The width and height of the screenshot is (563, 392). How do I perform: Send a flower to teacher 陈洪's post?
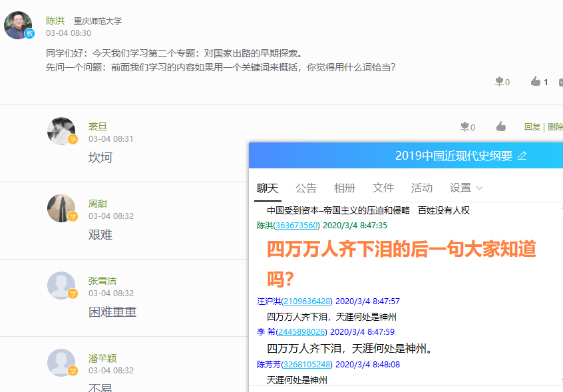coord(499,81)
